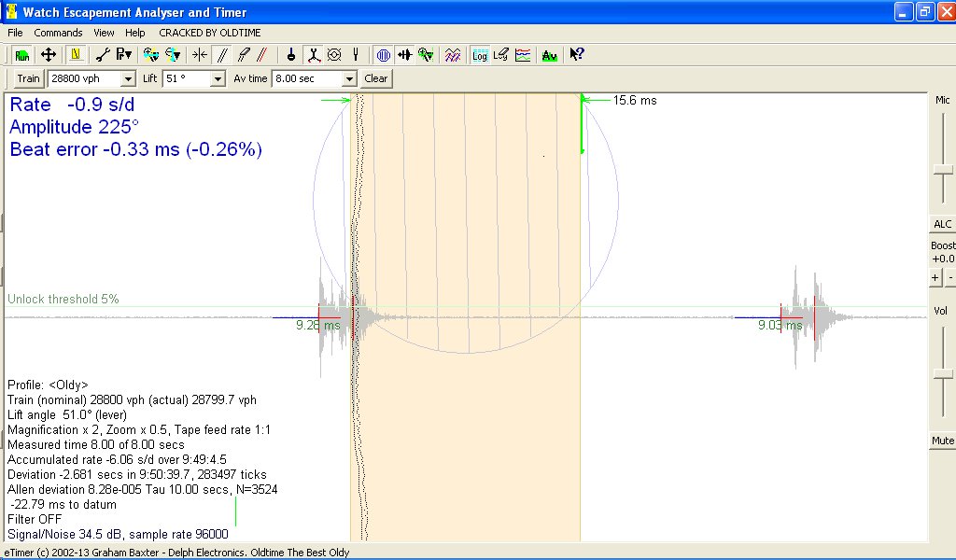
Task: Click the red double slash trace icon
Action: (x=262, y=55)
